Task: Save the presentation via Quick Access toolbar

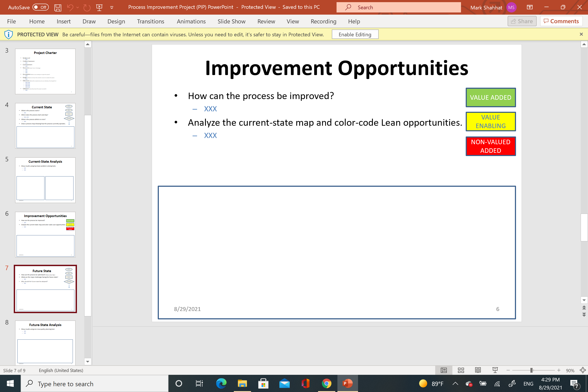Action: (58, 7)
